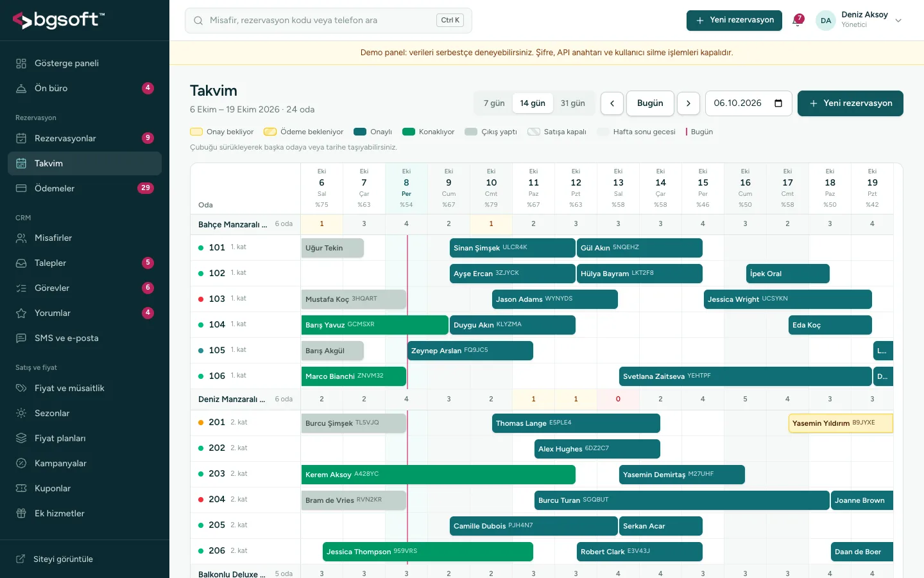Click the calendar icon in date field

[778, 103]
